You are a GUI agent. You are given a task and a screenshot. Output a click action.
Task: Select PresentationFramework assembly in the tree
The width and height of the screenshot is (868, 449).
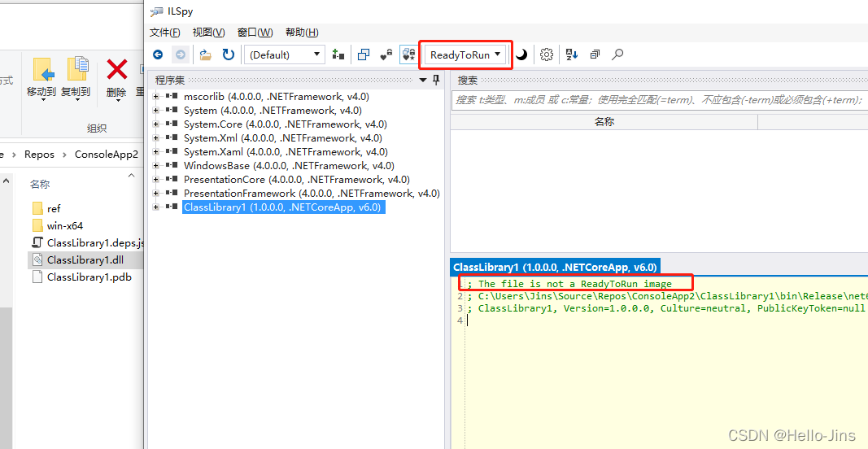pos(312,194)
